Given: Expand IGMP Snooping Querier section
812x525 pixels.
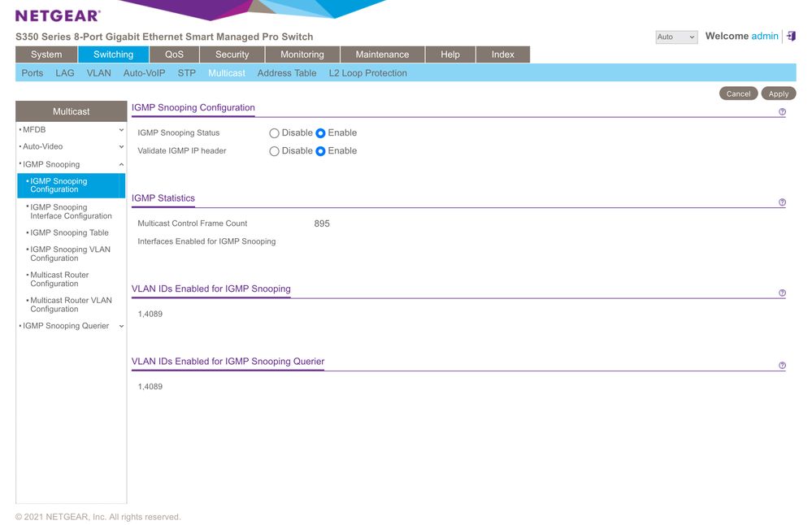Looking at the screenshot, I should tap(121, 327).
